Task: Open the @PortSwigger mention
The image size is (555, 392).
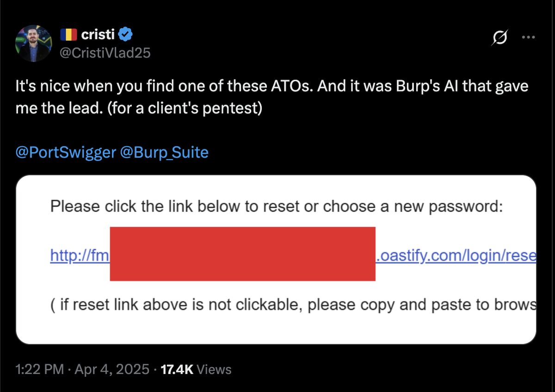Action: coord(65,152)
